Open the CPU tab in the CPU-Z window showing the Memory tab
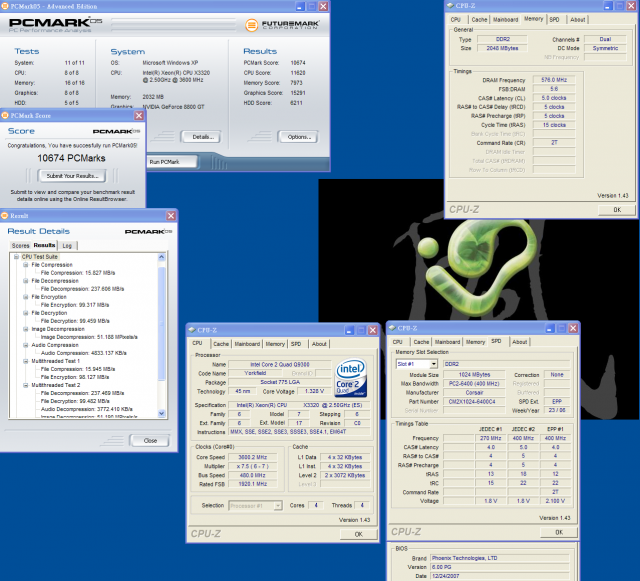Viewport: 640px width, 581px height. 456,20
